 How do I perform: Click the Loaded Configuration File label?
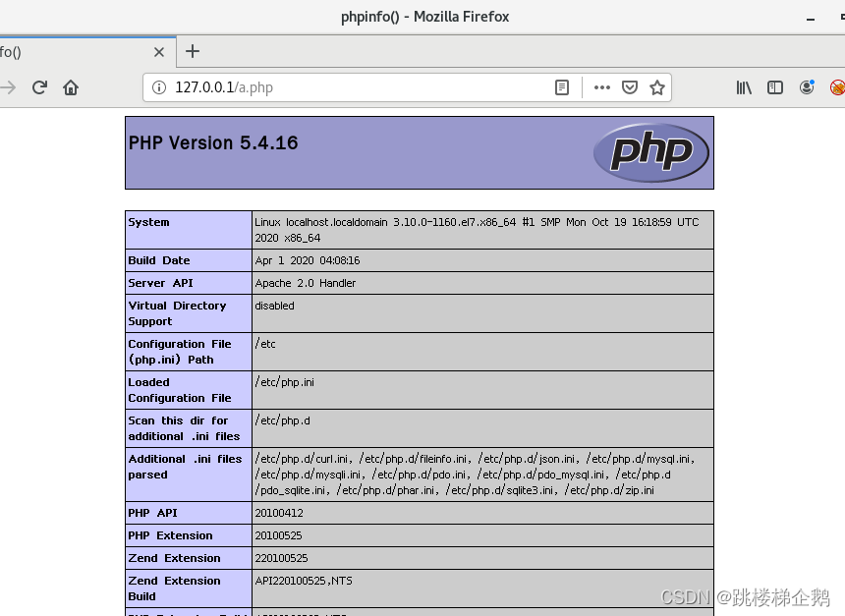point(180,390)
